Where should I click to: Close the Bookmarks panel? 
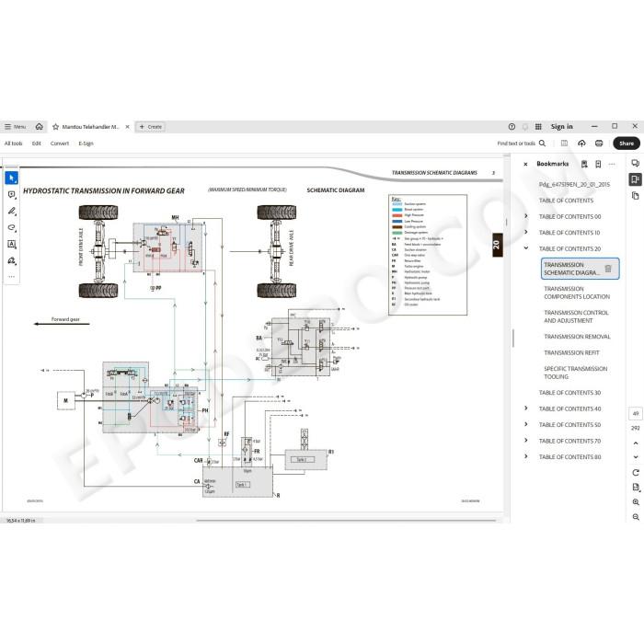tap(525, 164)
